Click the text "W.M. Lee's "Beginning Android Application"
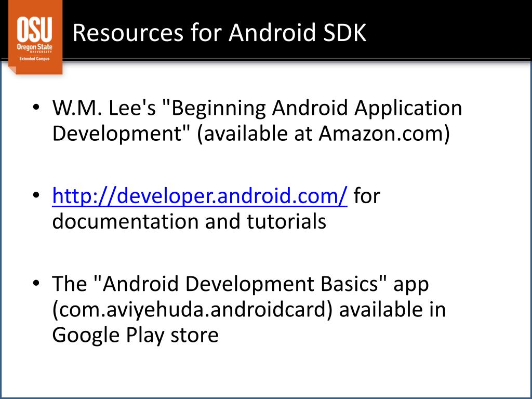Image resolution: width=532 pixels, height=399 pixels. [x=257, y=108]
